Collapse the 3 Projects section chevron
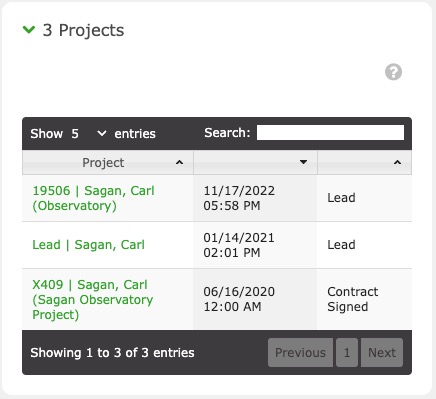Viewport: 436px width, 399px height. [29, 30]
